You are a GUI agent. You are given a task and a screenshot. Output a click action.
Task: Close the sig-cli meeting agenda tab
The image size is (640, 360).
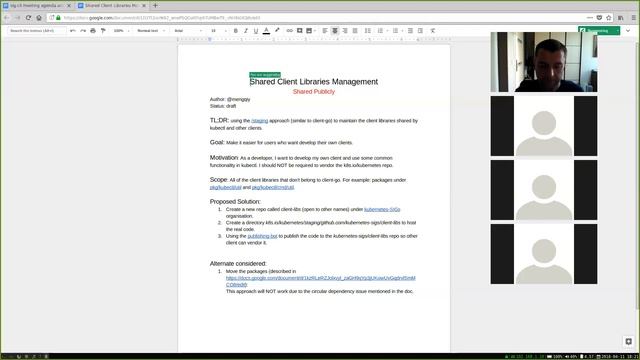point(69,6)
